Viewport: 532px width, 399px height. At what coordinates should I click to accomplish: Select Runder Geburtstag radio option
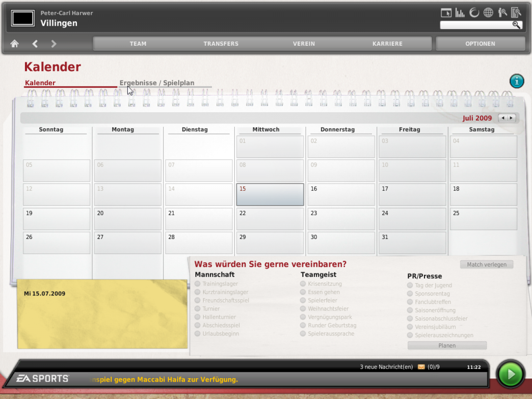[303, 325]
